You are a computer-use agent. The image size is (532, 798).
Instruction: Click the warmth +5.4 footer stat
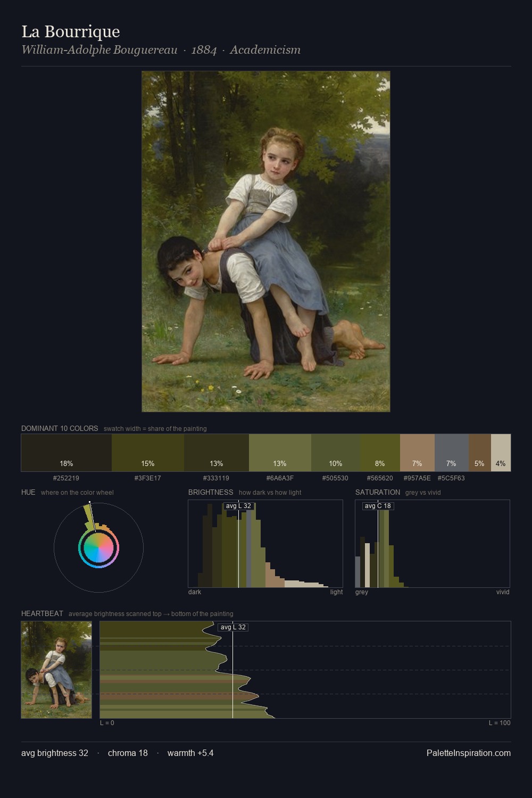click(x=190, y=753)
